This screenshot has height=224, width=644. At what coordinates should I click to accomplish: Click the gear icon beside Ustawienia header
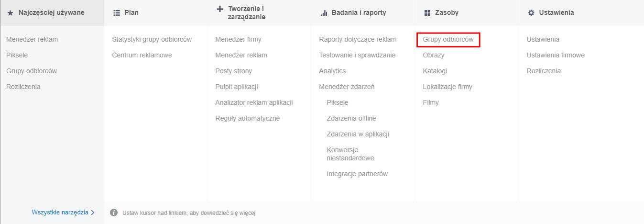tap(531, 13)
